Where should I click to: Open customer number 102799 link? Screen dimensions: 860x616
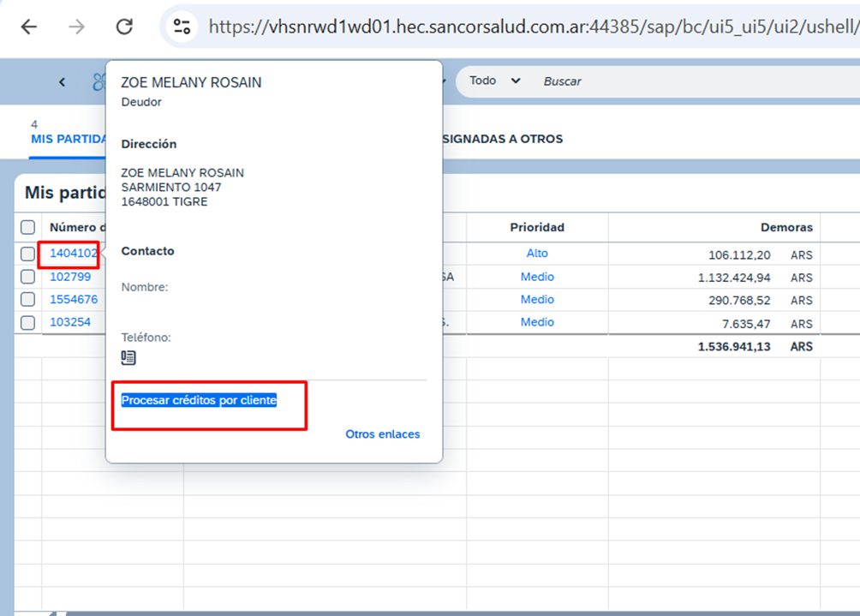(x=70, y=277)
